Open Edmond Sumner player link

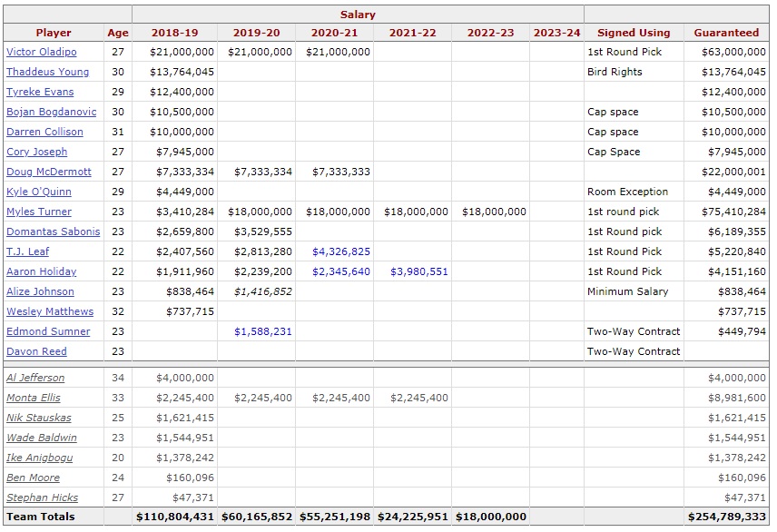(x=48, y=331)
